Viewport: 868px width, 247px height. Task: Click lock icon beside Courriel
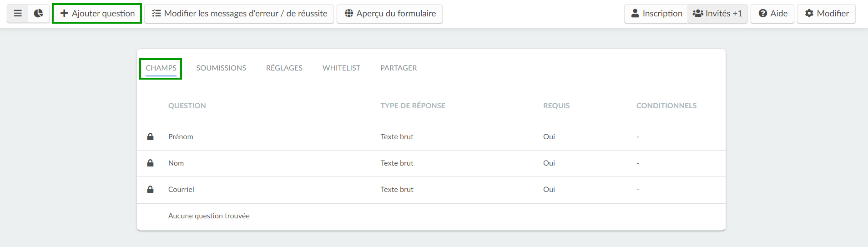(x=150, y=189)
